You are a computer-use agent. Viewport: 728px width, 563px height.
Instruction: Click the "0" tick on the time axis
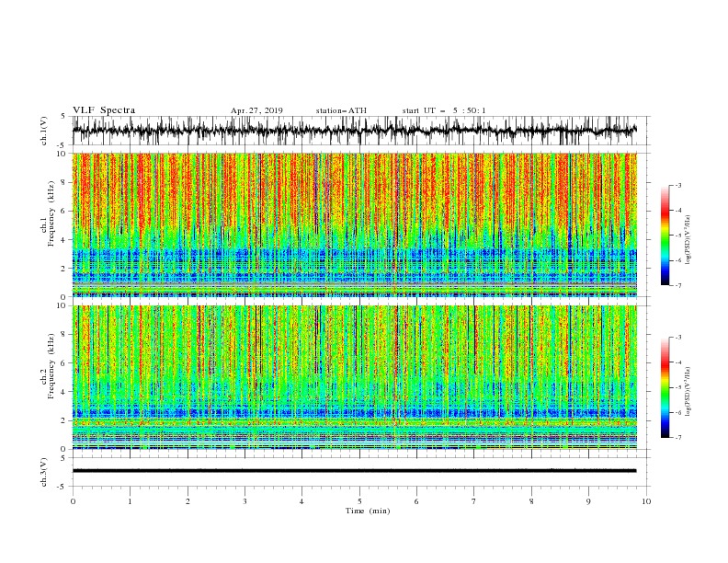click(x=73, y=501)
